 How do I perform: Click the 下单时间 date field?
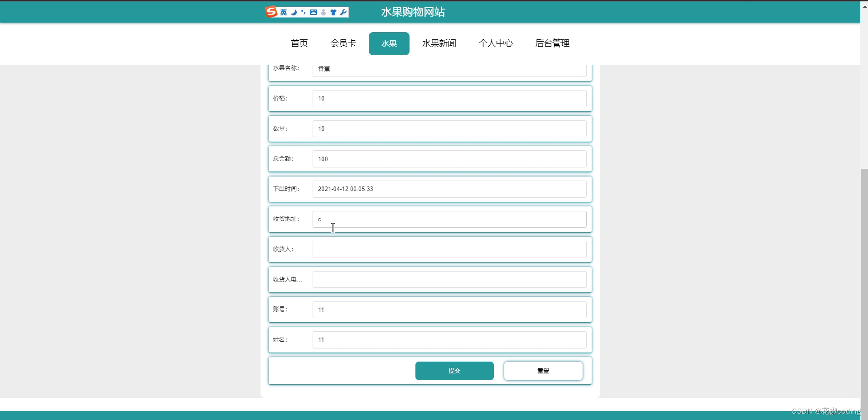click(449, 189)
